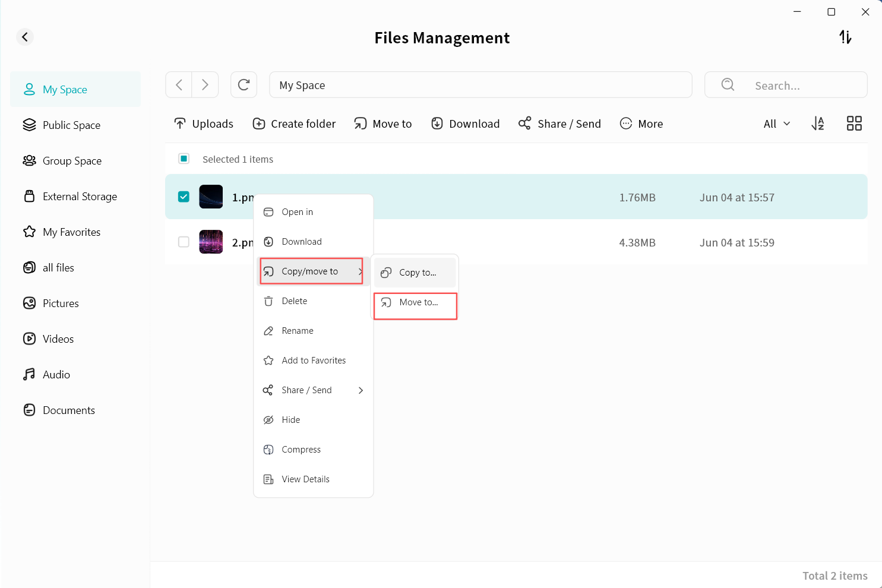The height and width of the screenshot is (588, 882).
Task: Select Rename from the context menu
Action: coord(297,331)
